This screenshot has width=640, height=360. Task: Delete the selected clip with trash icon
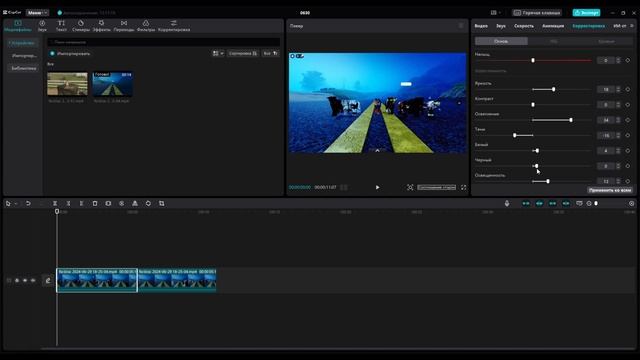(x=95, y=203)
